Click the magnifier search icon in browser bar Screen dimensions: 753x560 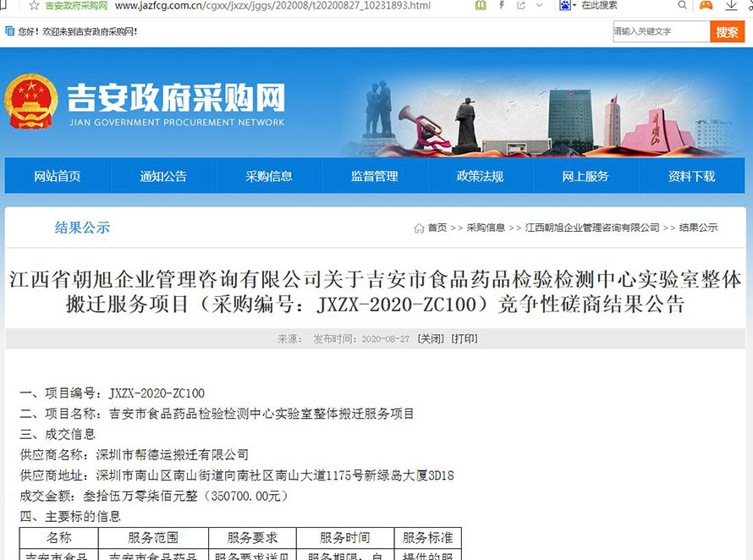tap(682, 6)
